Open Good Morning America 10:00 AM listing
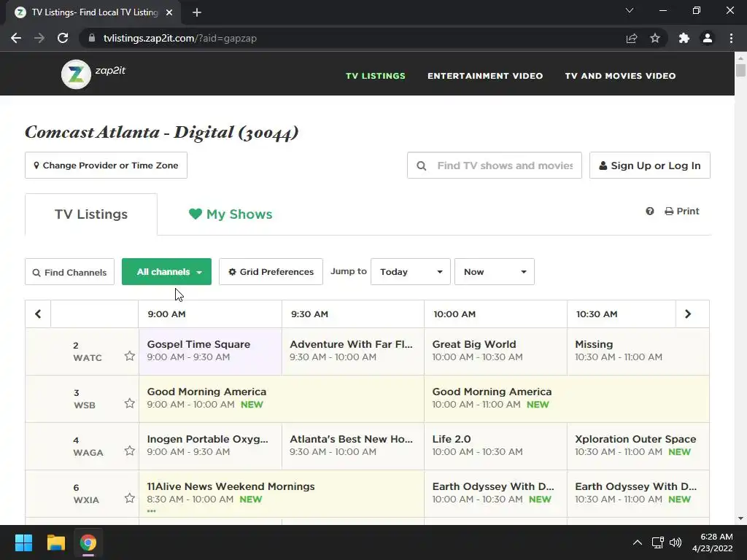 [x=566, y=399]
